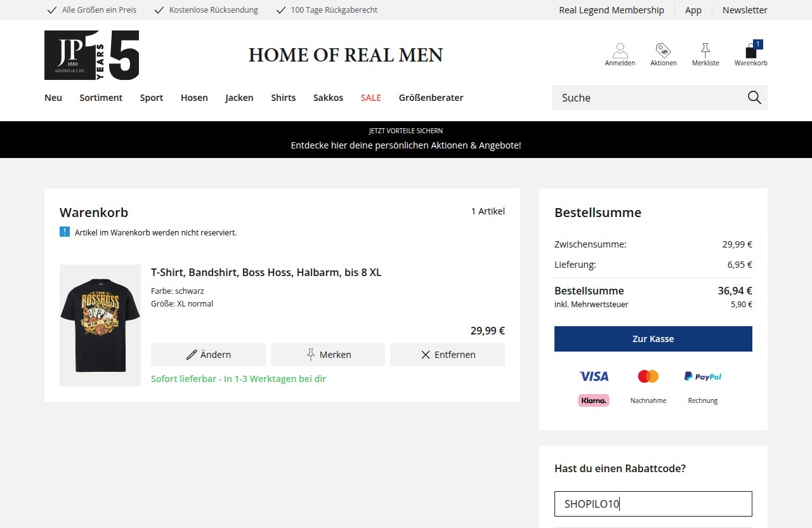Open the Neu menu

tap(53, 98)
